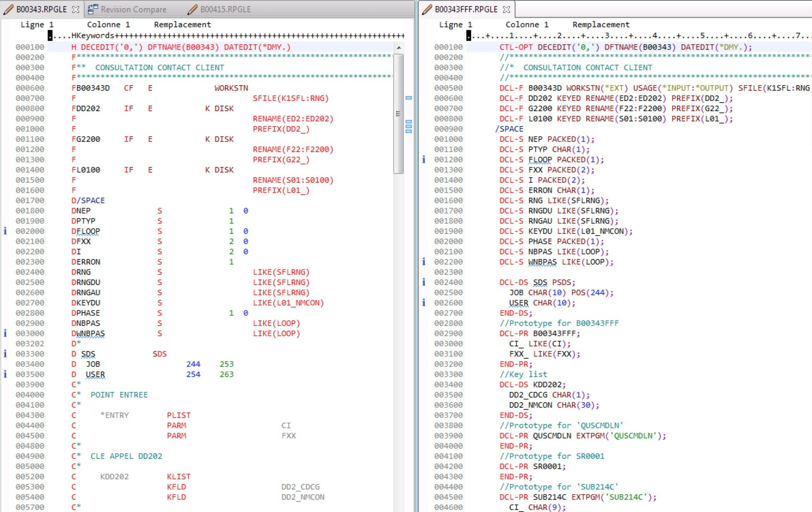The height and width of the screenshot is (512, 812).
Task: Click the left editor vertical scrollbar thumb
Action: pos(399,114)
